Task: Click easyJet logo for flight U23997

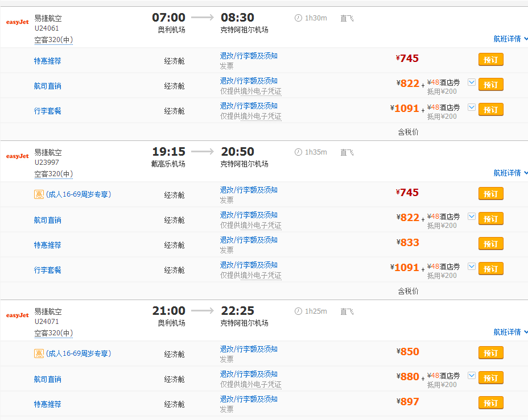Action: 17,156
